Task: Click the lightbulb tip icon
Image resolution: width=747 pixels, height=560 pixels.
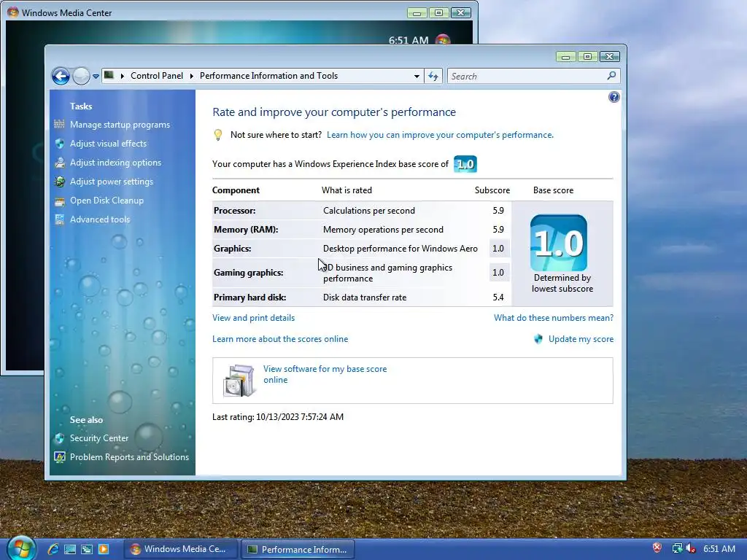Action: pyautogui.click(x=217, y=135)
